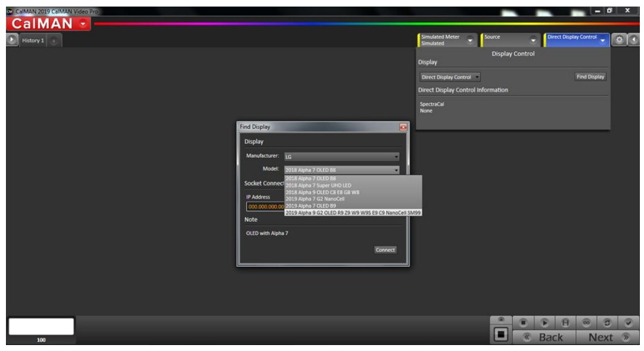This screenshot has width=644, height=351.
Task: Open Direct Display Control combo box in panel
Action: pyautogui.click(x=450, y=77)
